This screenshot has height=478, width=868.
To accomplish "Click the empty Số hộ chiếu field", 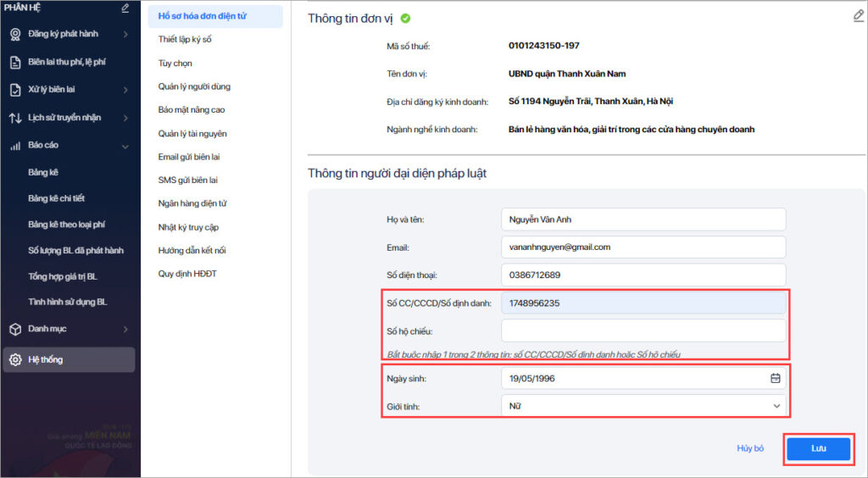I will click(643, 331).
